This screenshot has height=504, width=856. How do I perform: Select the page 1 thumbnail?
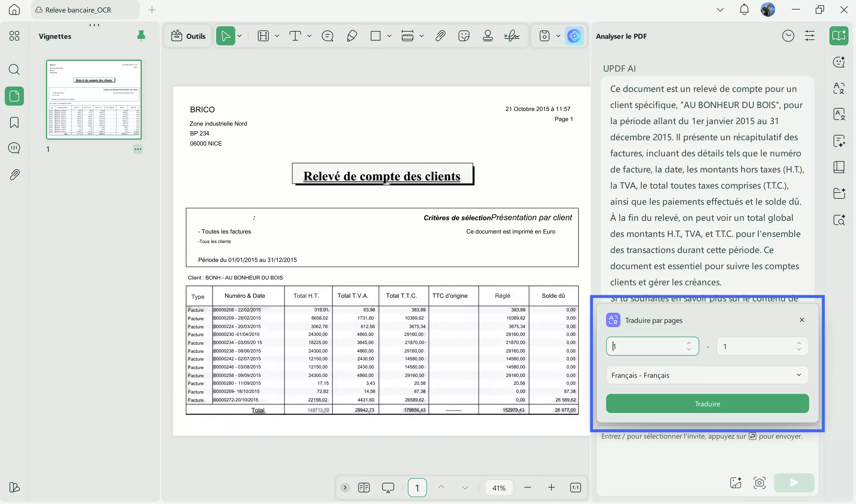pos(94,99)
